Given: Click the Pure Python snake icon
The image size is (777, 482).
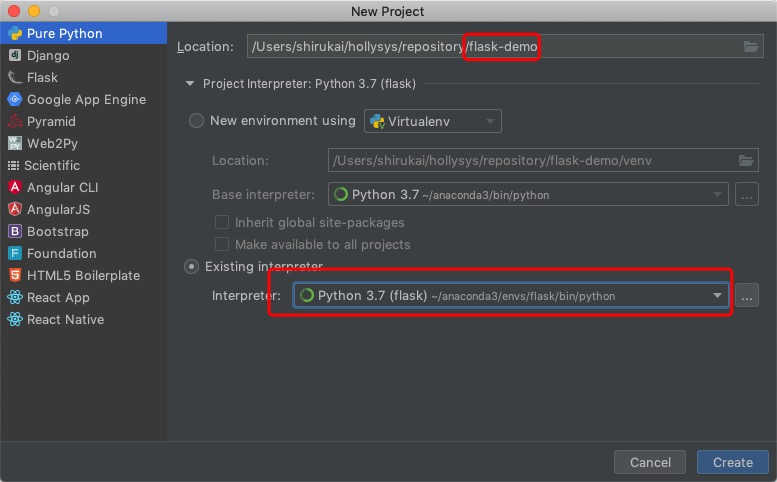Looking at the screenshot, I should click(15, 33).
